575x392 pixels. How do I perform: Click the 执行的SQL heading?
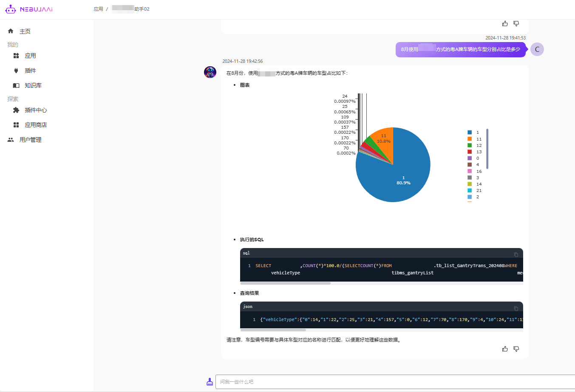[252, 240]
